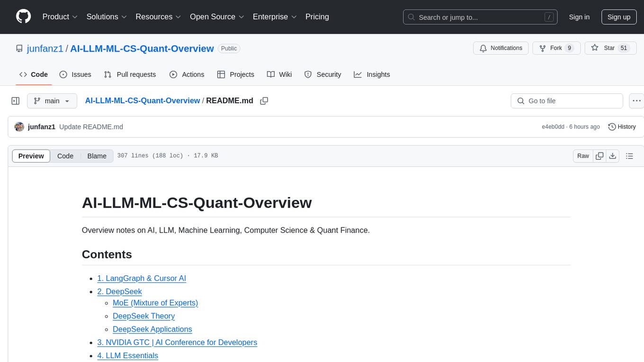This screenshot has width=644, height=362.
Task: Click the Sign up button
Action: (619, 17)
